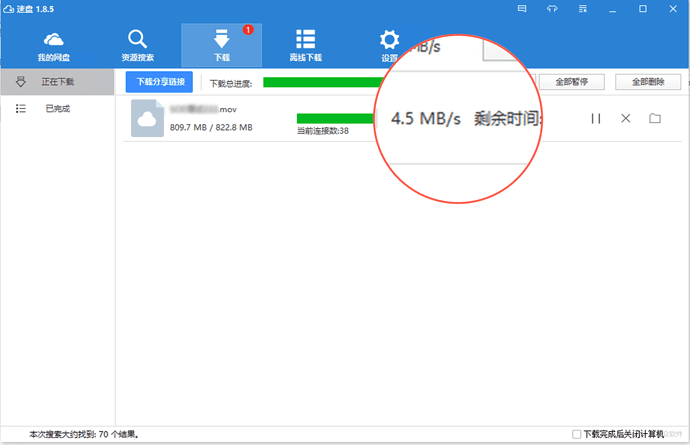Pause the .mov file download
This screenshot has width=690, height=445.
pos(596,119)
